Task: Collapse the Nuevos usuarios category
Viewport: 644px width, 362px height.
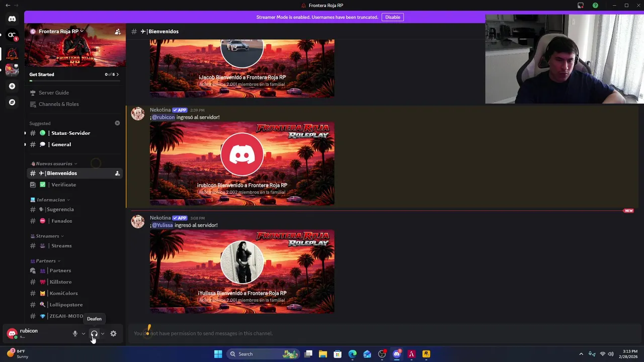Action: pyautogui.click(x=54, y=163)
